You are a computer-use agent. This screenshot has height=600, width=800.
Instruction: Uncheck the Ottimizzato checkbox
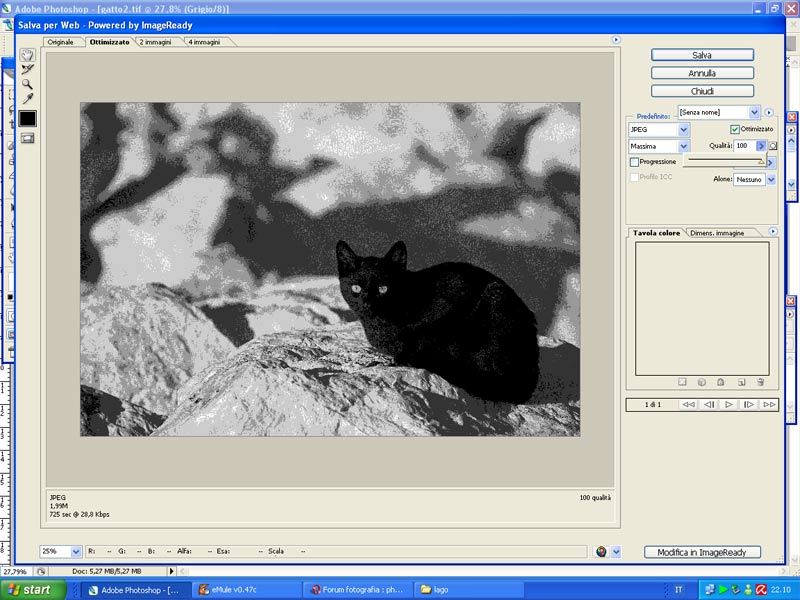(735, 130)
